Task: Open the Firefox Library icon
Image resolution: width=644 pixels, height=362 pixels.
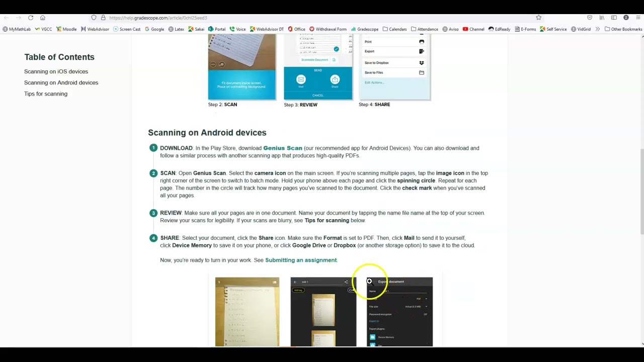Action: coord(602,18)
